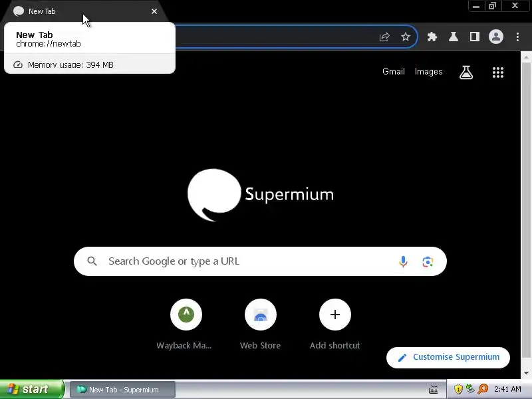Click the Supermium logo on page
The height and width of the screenshot is (399, 532).
click(x=260, y=194)
